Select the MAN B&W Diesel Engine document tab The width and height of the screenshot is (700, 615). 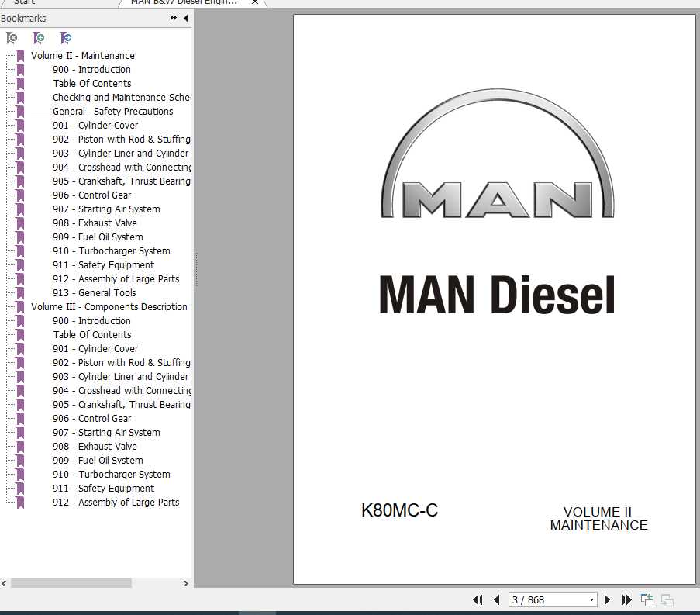184,2
